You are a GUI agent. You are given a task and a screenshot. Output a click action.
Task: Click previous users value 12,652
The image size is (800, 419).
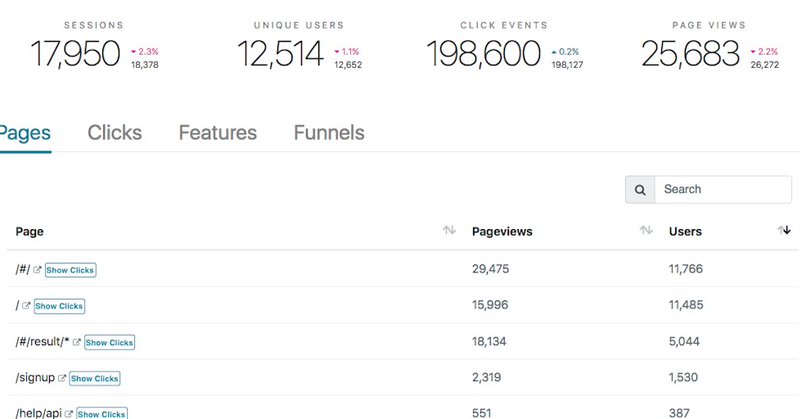click(x=348, y=65)
